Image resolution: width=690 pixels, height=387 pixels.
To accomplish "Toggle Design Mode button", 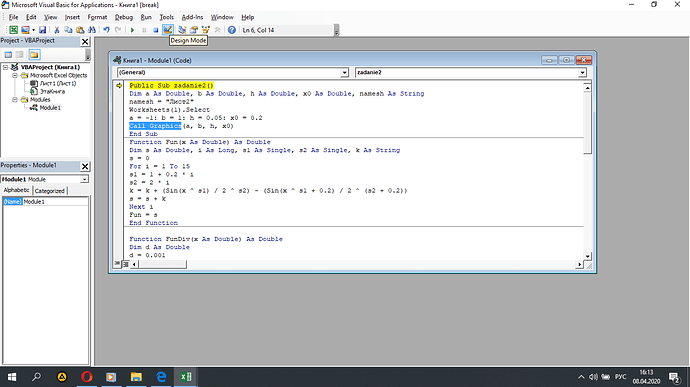I will [x=168, y=30].
